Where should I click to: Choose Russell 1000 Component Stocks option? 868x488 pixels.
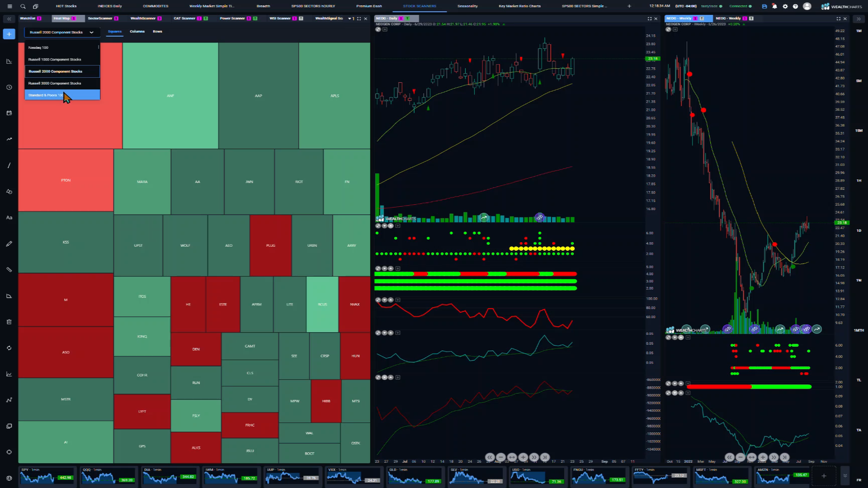(x=62, y=60)
